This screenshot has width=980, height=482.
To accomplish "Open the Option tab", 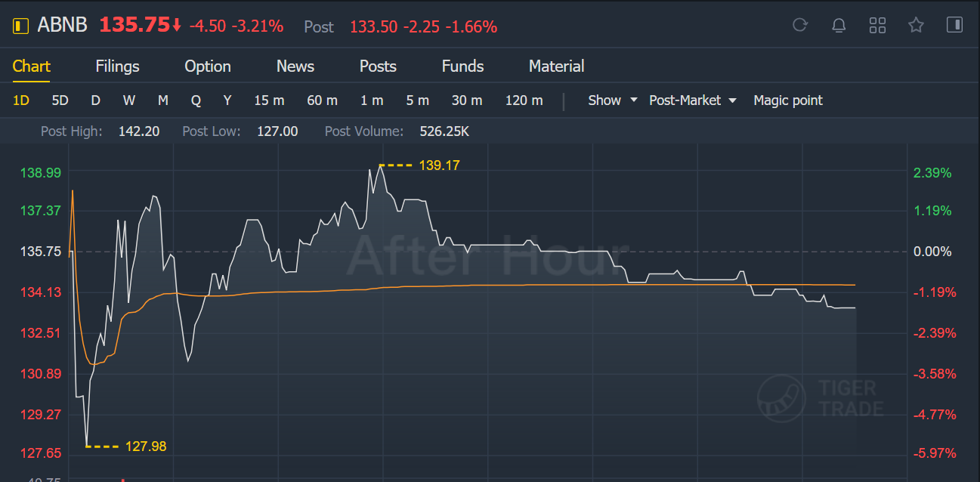I will point(208,66).
